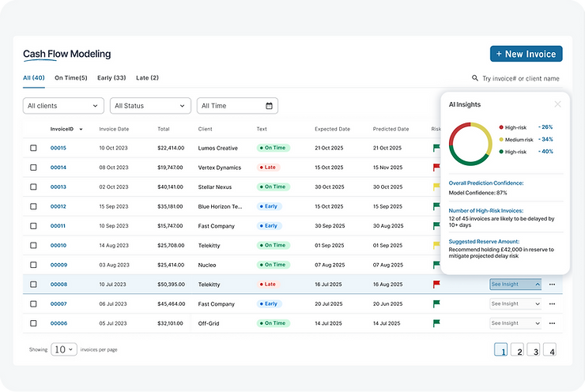
Task: Expand See Insight for invoice 00007
Action: (515, 303)
